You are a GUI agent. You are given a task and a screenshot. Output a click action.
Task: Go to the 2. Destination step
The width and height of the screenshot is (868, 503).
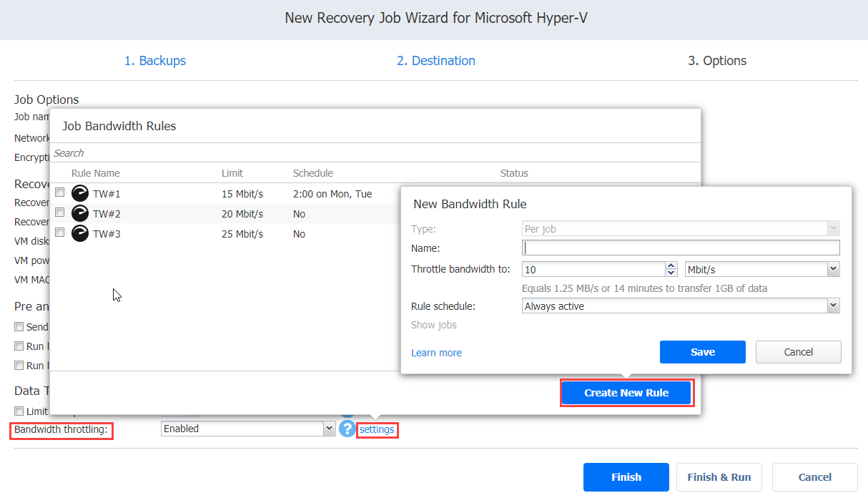coord(436,61)
